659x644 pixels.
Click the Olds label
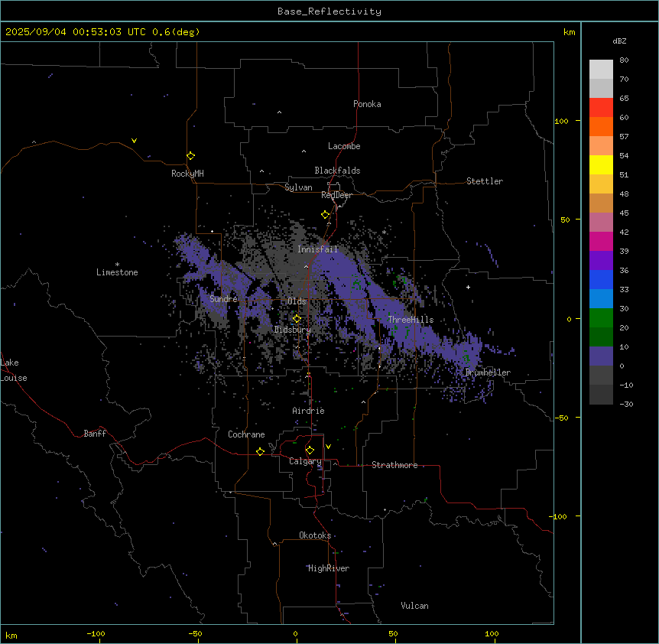pos(297,301)
